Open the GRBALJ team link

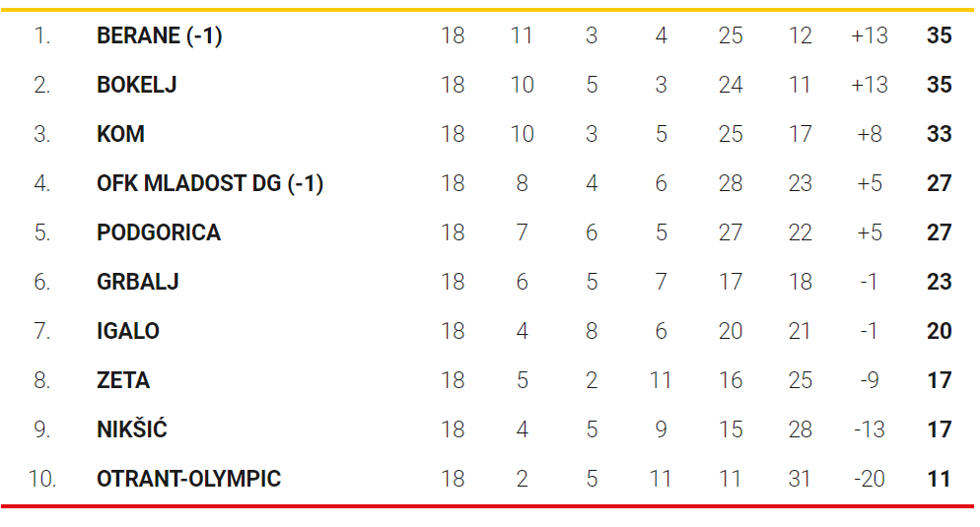click(x=138, y=282)
